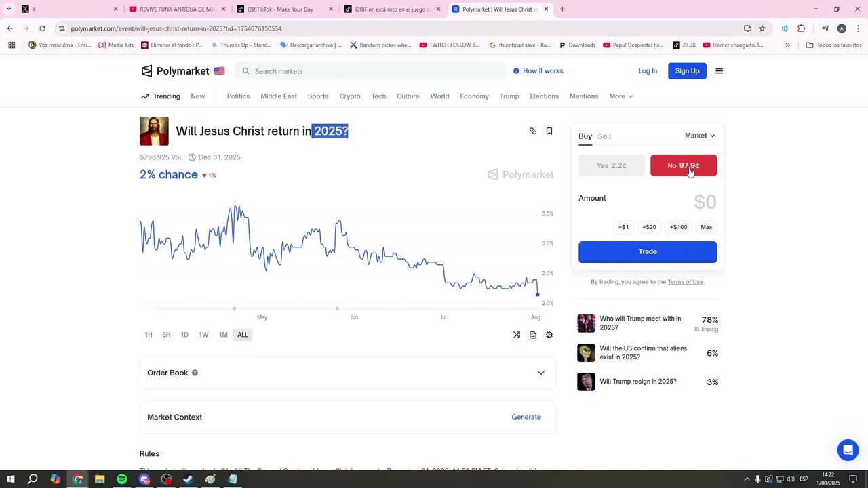Open the hamburger menu icon
This screenshot has width=868, height=488.
pos(719,71)
